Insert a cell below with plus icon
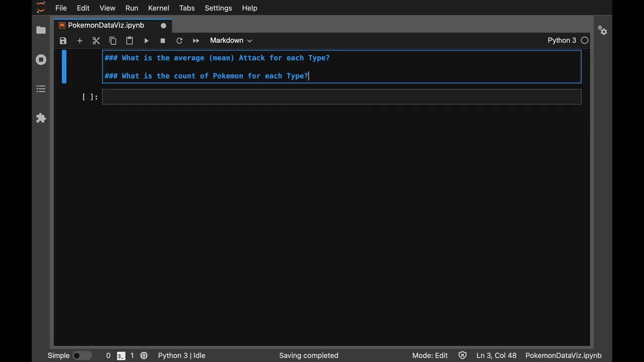This screenshot has height=362, width=644. pyautogui.click(x=79, y=41)
